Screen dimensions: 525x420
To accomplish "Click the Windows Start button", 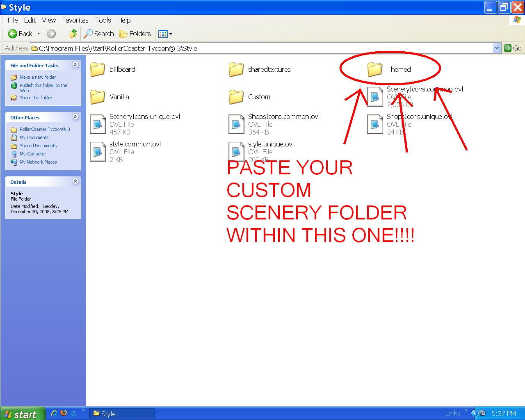I will 21,414.
